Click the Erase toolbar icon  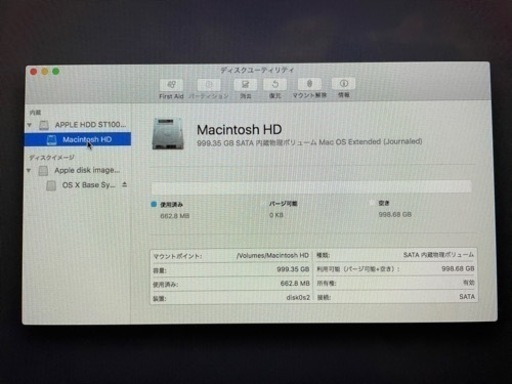tap(245, 84)
